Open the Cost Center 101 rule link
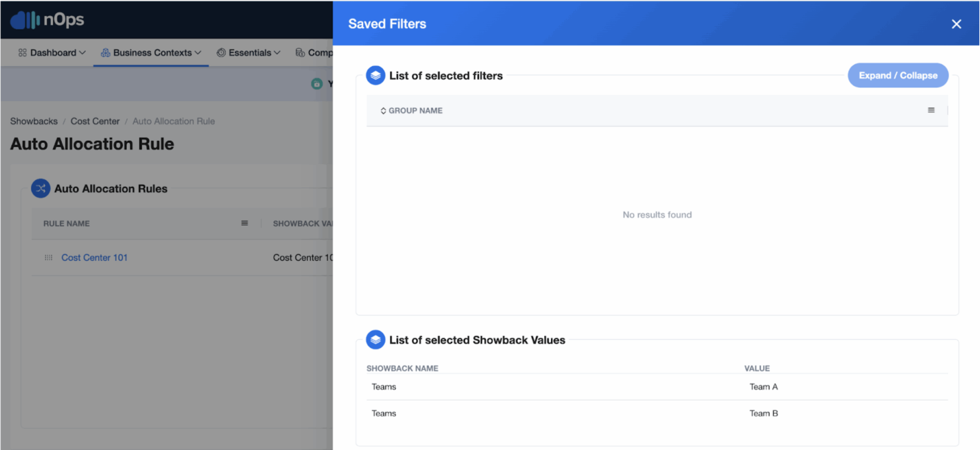 click(x=94, y=258)
